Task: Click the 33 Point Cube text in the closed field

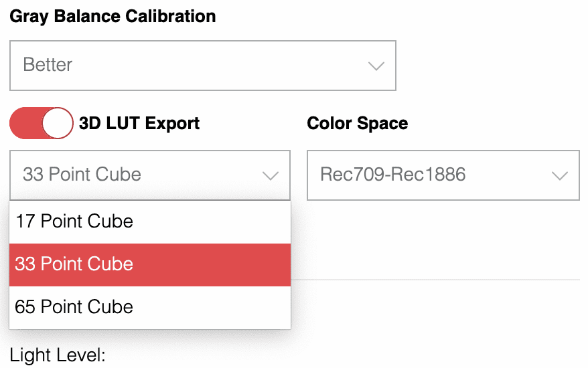Action: pyautogui.click(x=82, y=175)
